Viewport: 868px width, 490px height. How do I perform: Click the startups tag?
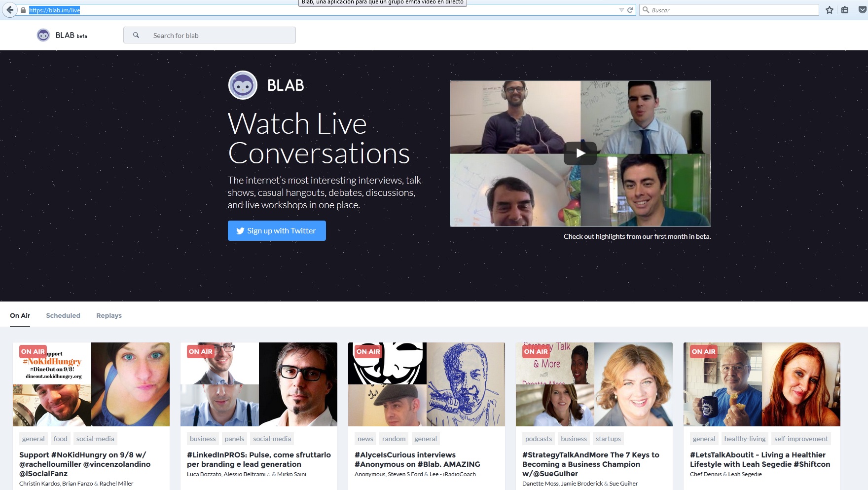608,439
